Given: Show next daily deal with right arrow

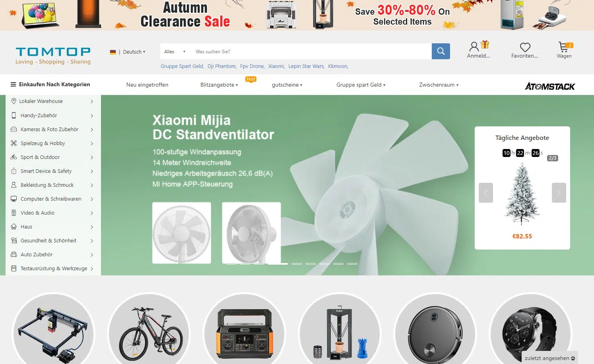Looking at the screenshot, I should 559,193.
